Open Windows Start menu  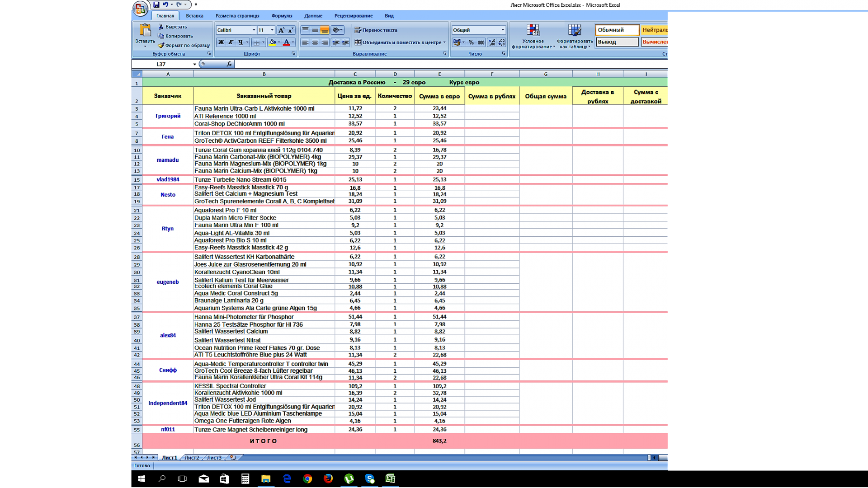tap(142, 479)
